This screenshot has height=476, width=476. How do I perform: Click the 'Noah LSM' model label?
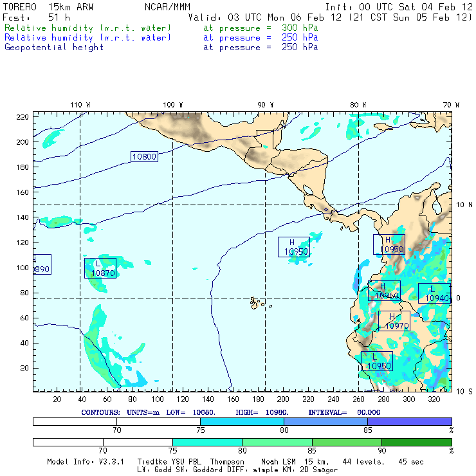(x=279, y=462)
